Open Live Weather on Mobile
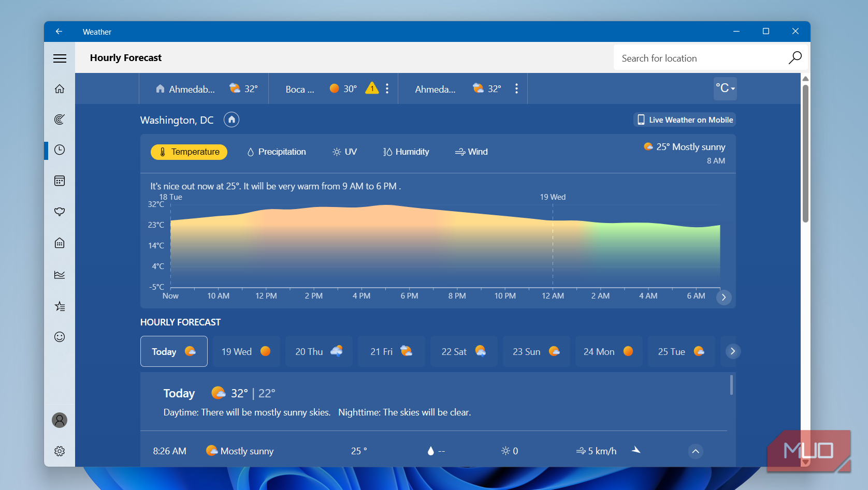Screen dimensions: 868x490 pos(685,120)
